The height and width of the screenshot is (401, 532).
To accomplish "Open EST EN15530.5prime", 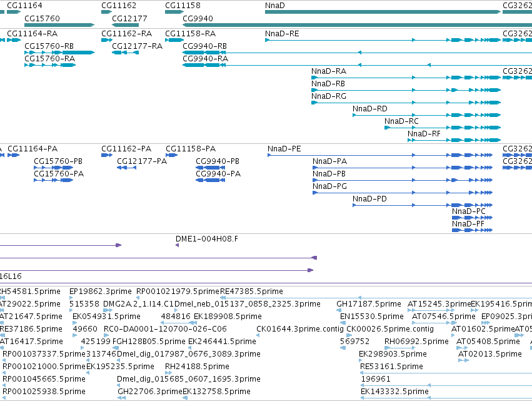I will [372, 317].
